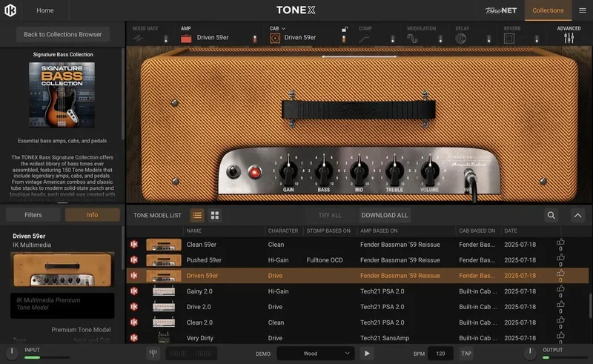This screenshot has width=593, height=364.
Task: Open search in the tone model list
Action: pos(551,215)
